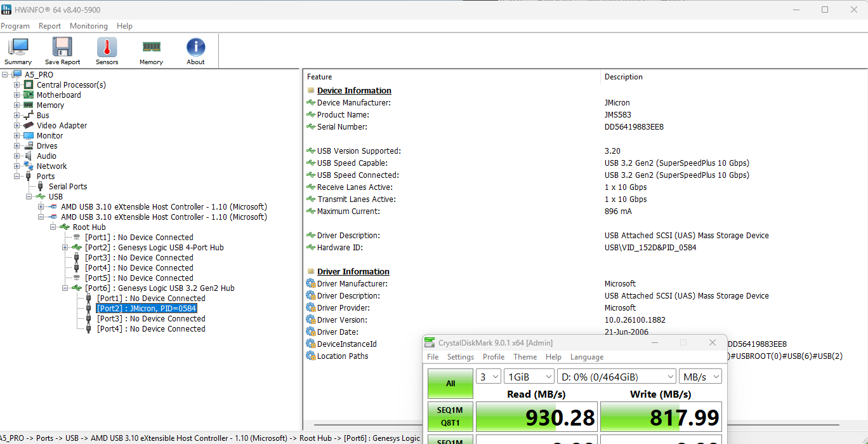The height and width of the screenshot is (444, 868).
Task: Open the About info icon
Action: click(195, 51)
